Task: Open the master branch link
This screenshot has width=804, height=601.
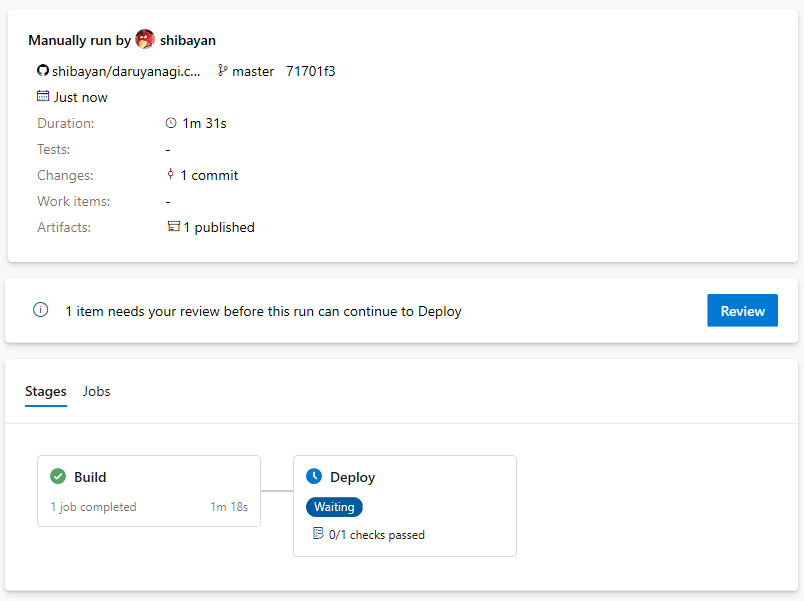Action: 253,71
